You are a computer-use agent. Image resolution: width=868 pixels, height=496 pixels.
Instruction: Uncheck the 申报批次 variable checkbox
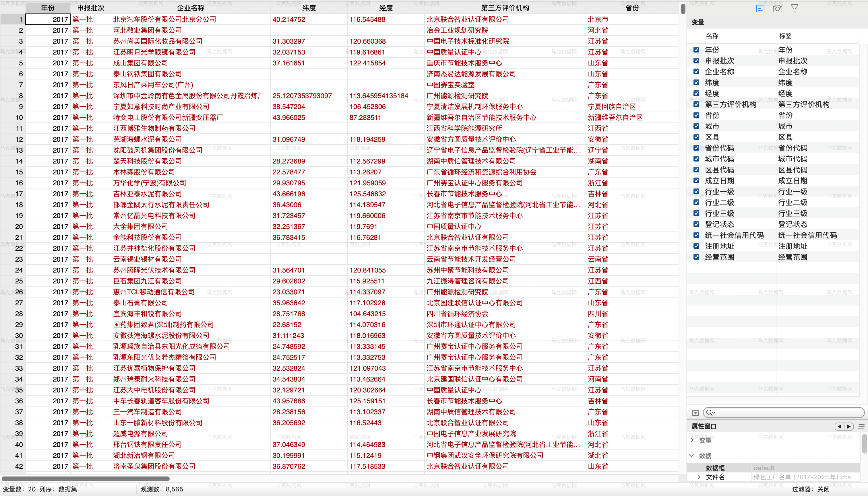click(x=696, y=61)
